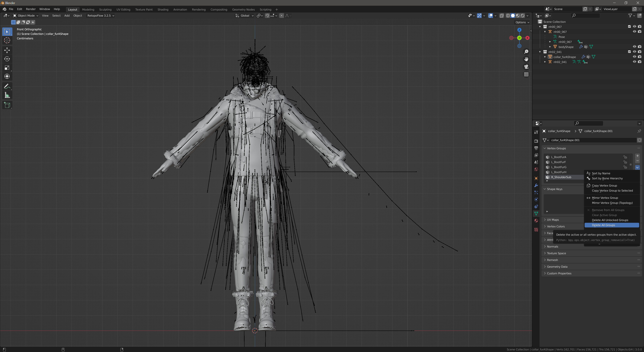This screenshot has height=352, width=644.
Task: Enable wireframe viewport shading
Action: pyautogui.click(x=508, y=15)
